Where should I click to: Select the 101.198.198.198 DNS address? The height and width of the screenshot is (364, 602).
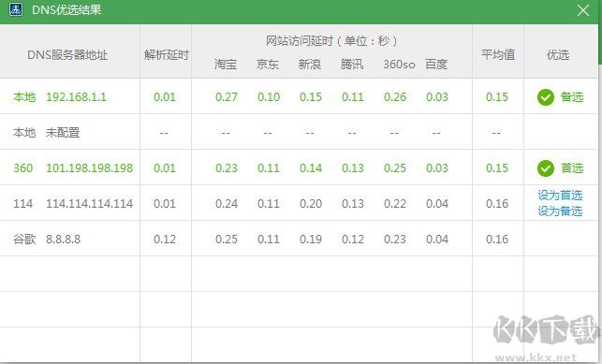point(90,168)
